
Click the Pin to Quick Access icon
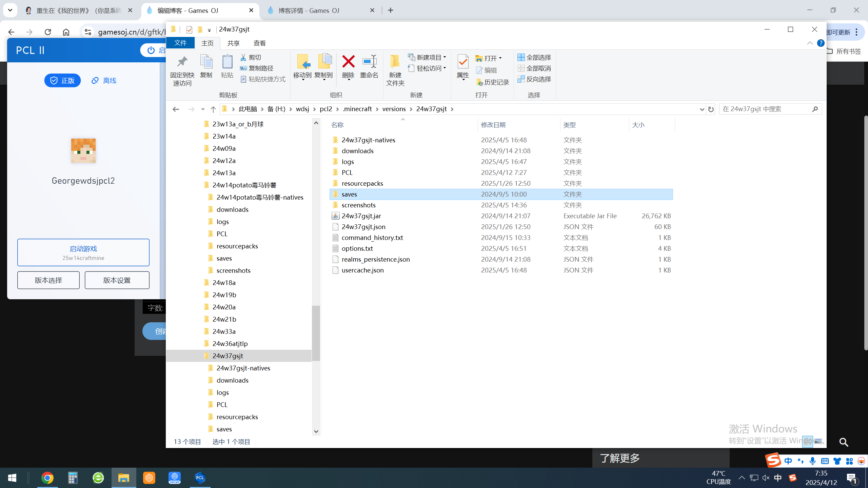(182, 62)
